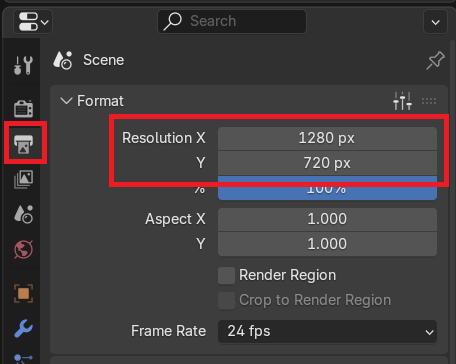This screenshot has width=456, height=364.
Task: Open the Frame Rate dropdown
Action: point(327,332)
